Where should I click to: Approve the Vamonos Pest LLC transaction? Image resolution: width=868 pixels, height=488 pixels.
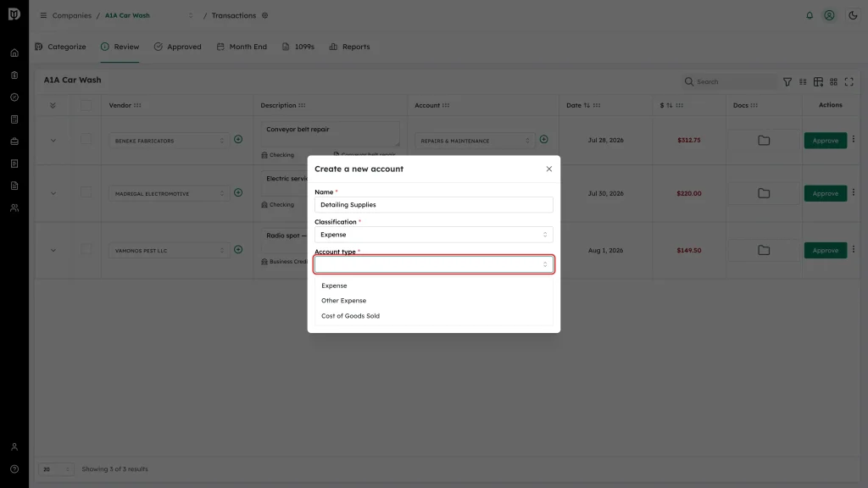pos(826,250)
